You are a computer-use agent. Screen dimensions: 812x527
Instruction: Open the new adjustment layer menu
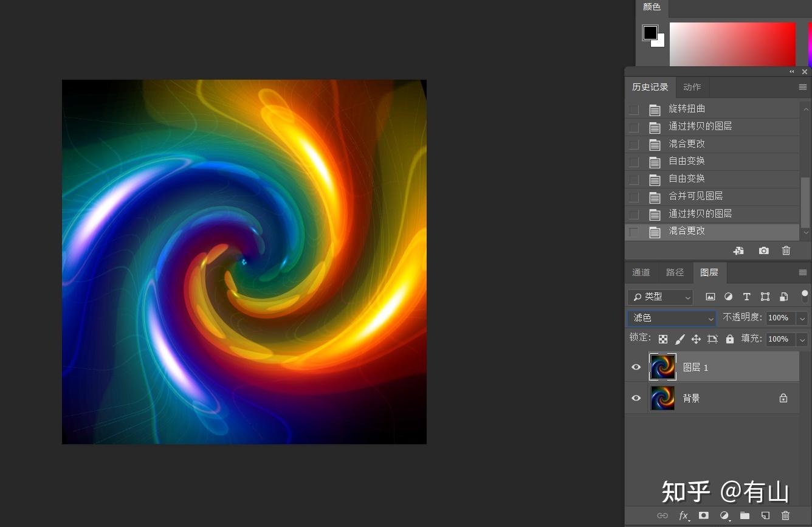coord(724,516)
